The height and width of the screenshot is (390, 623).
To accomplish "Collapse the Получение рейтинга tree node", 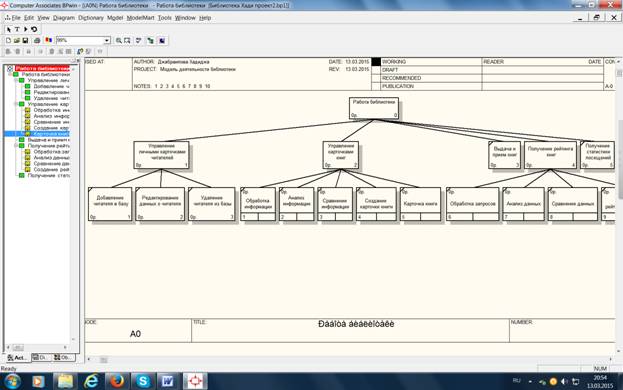I will click(16, 146).
